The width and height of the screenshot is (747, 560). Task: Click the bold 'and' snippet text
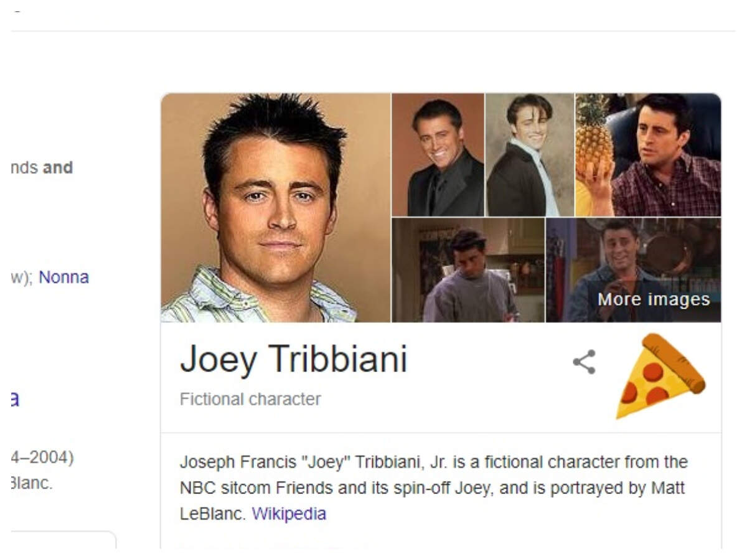(x=58, y=167)
